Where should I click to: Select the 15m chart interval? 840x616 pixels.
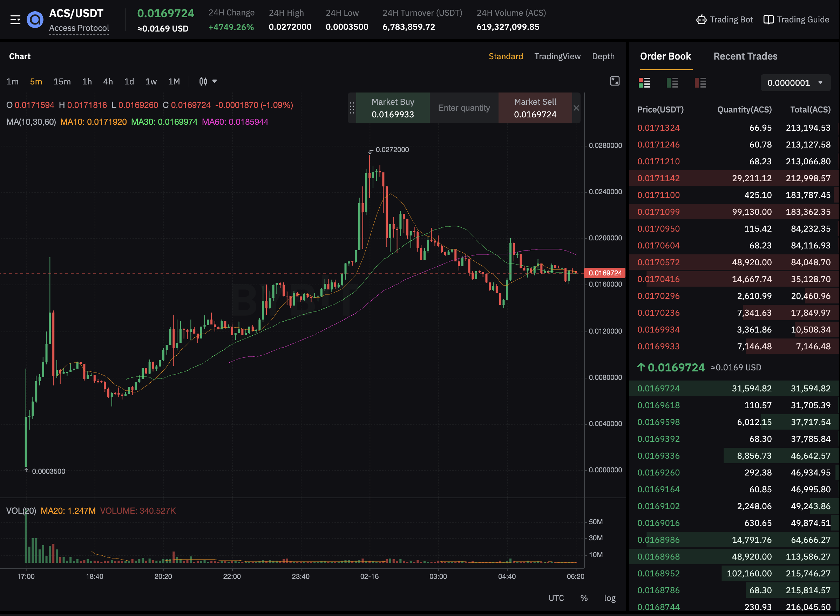[62, 82]
